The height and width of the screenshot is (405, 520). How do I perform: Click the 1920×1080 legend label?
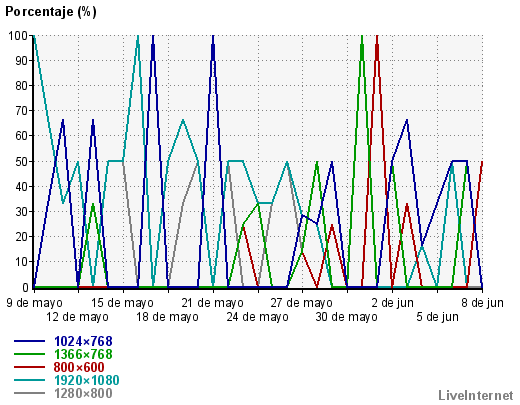(x=87, y=380)
